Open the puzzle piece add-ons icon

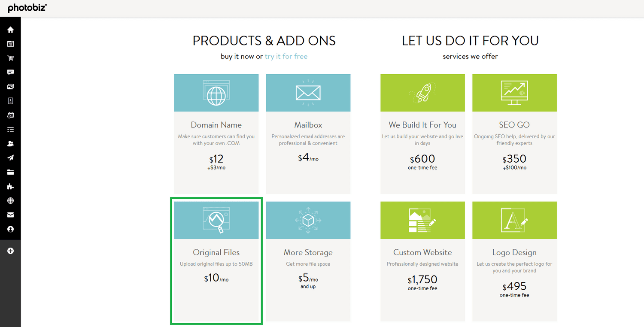point(10,186)
